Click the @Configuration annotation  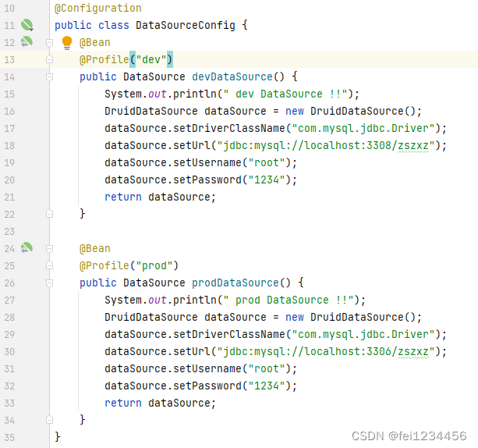tap(97, 9)
